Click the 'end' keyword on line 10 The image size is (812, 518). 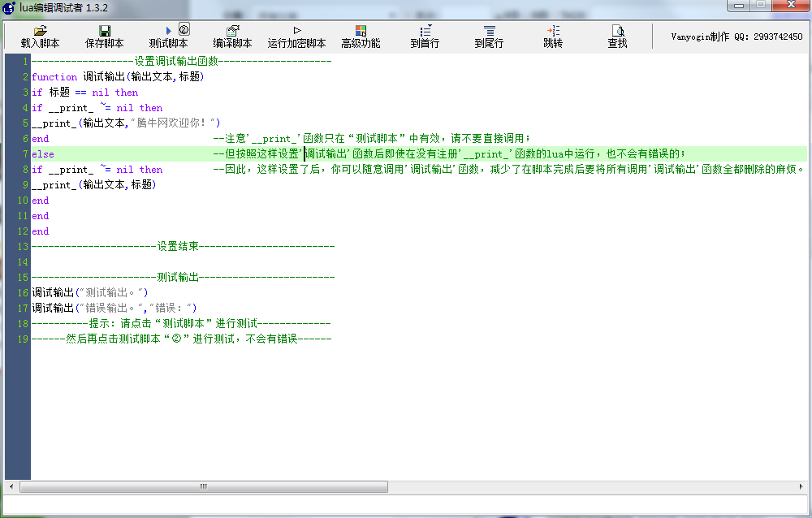(41, 201)
